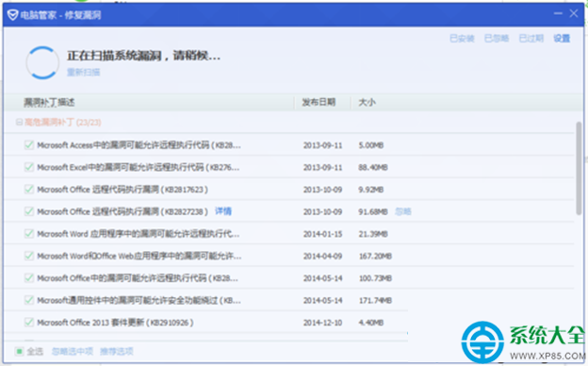588x366 pixels.
Task: Click the 171.74MB size cell
Action: coord(375,300)
